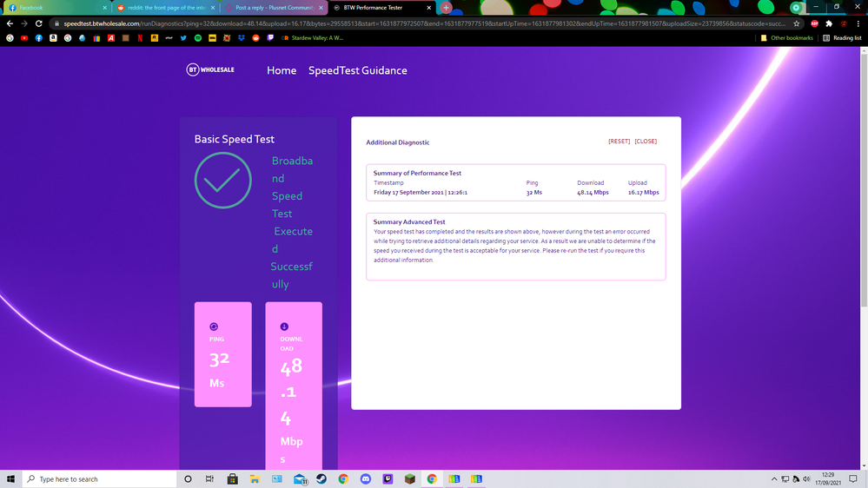Open the YouTube bookmark icon

point(24,38)
